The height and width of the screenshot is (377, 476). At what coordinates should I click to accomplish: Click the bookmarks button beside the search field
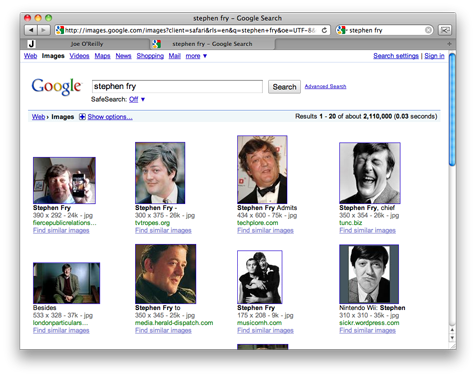click(445, 30)
